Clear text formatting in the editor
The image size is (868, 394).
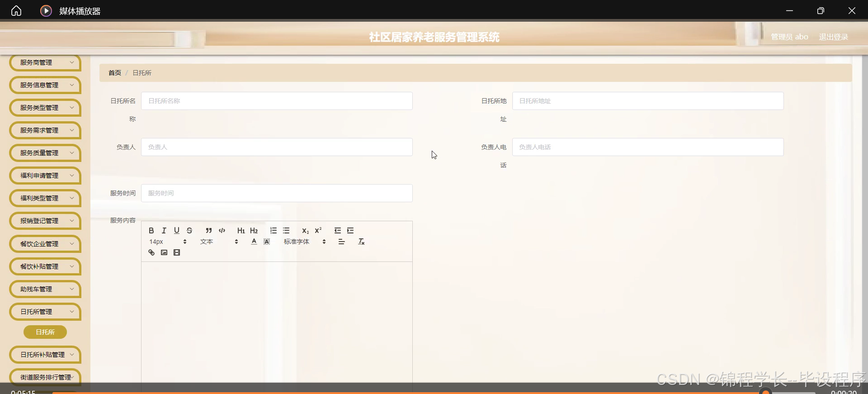pyautogui.click(x=361, y=242)
